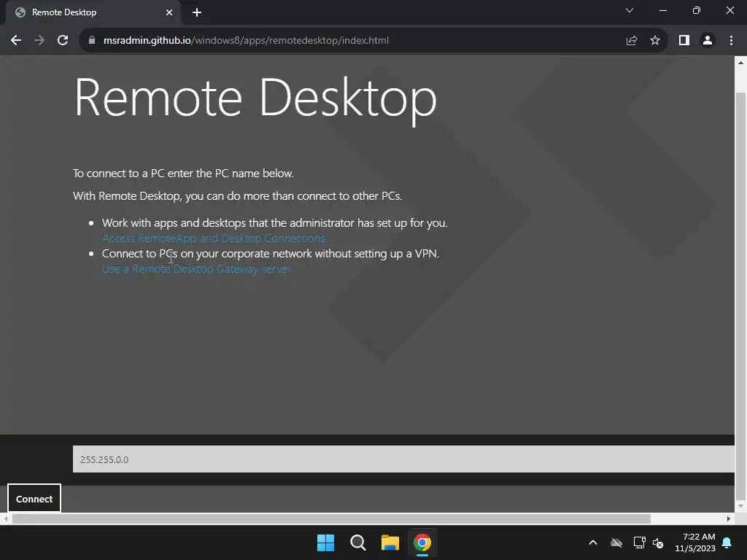
Task: Close the Remote Desktop tab
Action: (x=169, y=12)
